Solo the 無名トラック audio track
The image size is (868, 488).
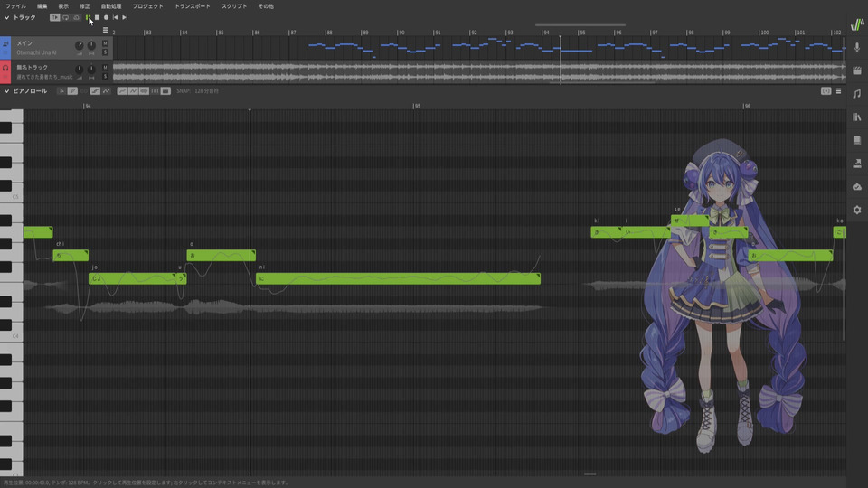(x=105, y=76)
